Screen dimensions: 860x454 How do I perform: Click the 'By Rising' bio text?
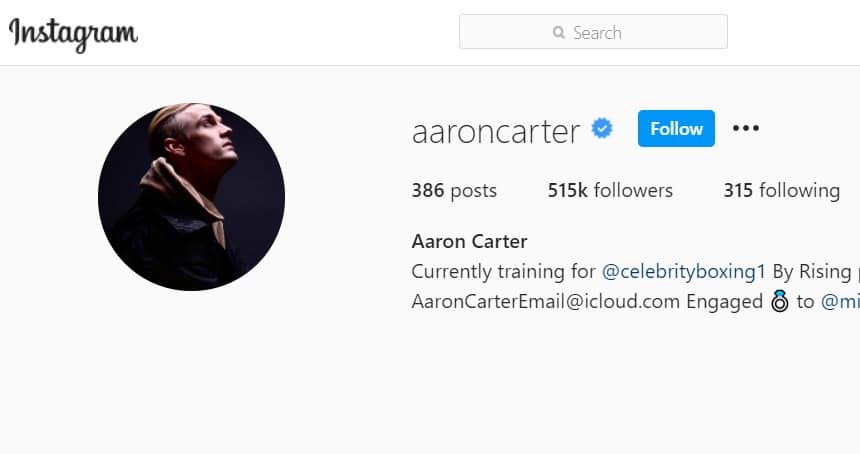click(x=812, y=271)
